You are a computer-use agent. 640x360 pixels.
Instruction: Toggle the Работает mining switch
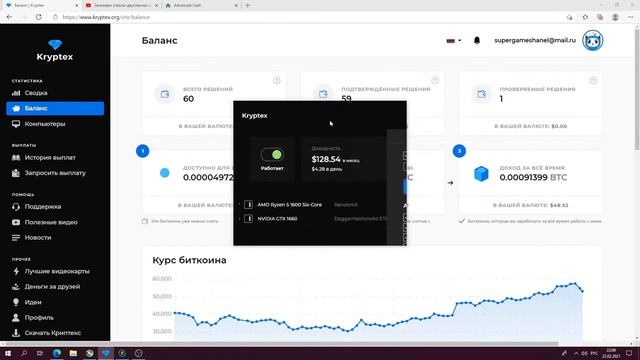coord(272,155)
